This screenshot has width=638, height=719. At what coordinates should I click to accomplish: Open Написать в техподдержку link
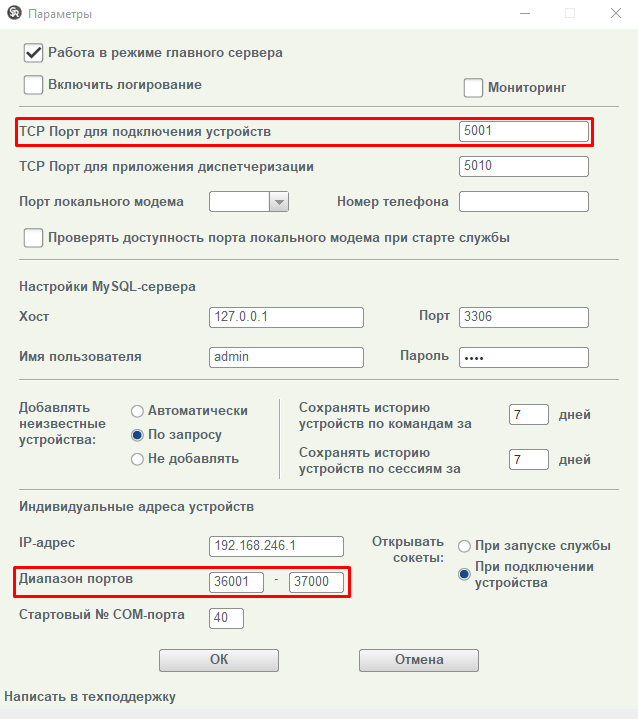point(90,696)
